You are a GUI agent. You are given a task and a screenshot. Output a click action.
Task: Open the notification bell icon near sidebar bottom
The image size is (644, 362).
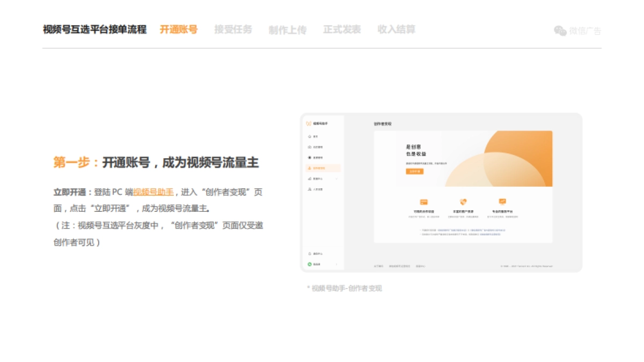point(309,253)
